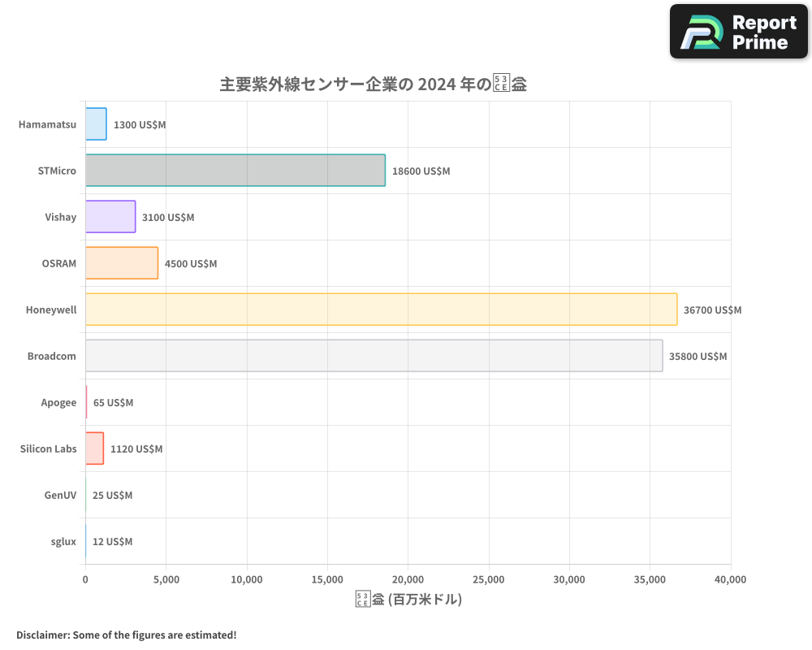Select the Vishay bar
The width and height of the screenshot is (812, 650).
tap(110, 217)
